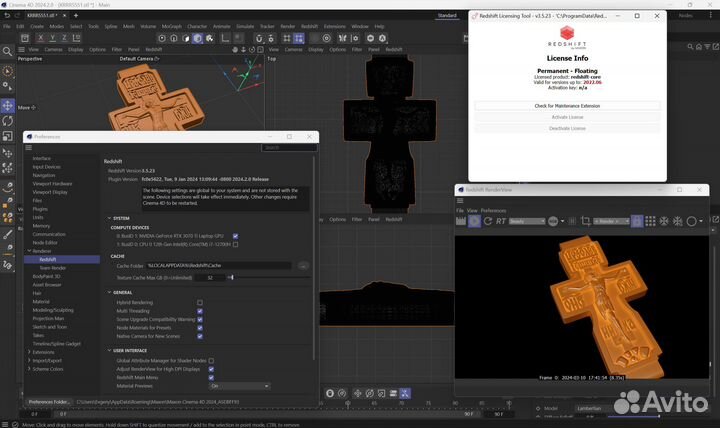Click the Activate License button
The width and height of the screenshot is (720, 428).
tap(567, 117)
